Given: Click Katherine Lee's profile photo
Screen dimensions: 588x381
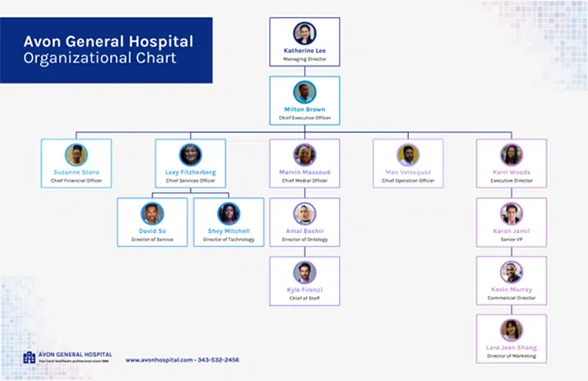Looking at the screenshot, I should coord(304,34).
